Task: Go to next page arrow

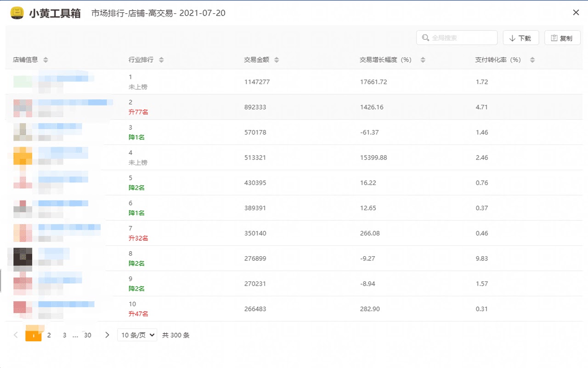Action: 107,335
